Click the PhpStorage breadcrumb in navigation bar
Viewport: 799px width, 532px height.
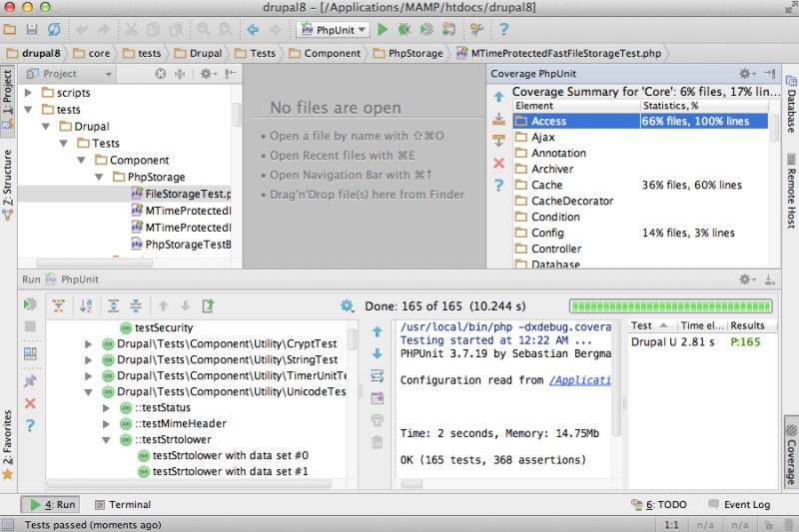(x=408, y=53)
